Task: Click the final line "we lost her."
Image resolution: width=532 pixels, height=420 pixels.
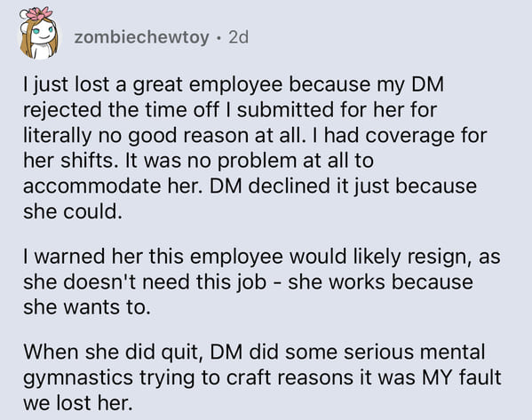Action: click(x=77, y=403)
